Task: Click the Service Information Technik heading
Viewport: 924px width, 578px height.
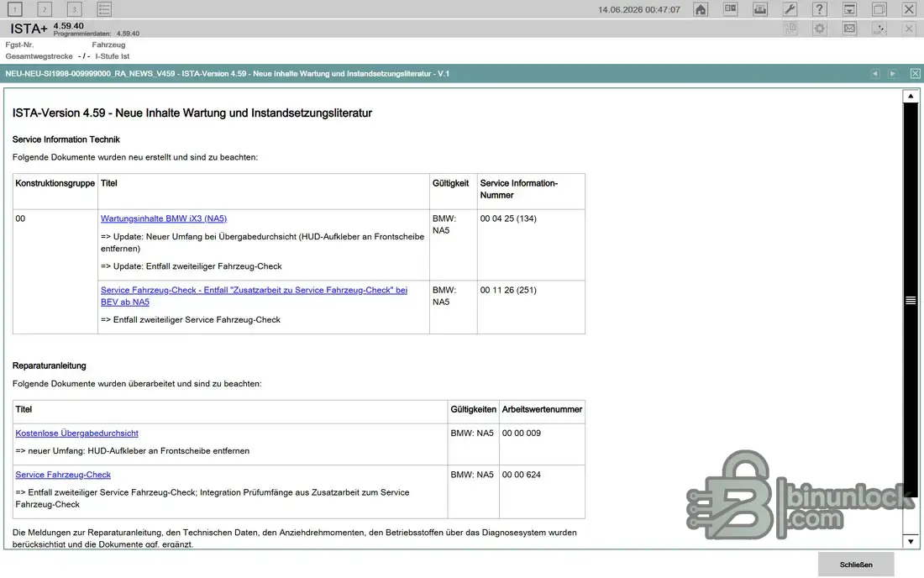Action: (66, 139)
